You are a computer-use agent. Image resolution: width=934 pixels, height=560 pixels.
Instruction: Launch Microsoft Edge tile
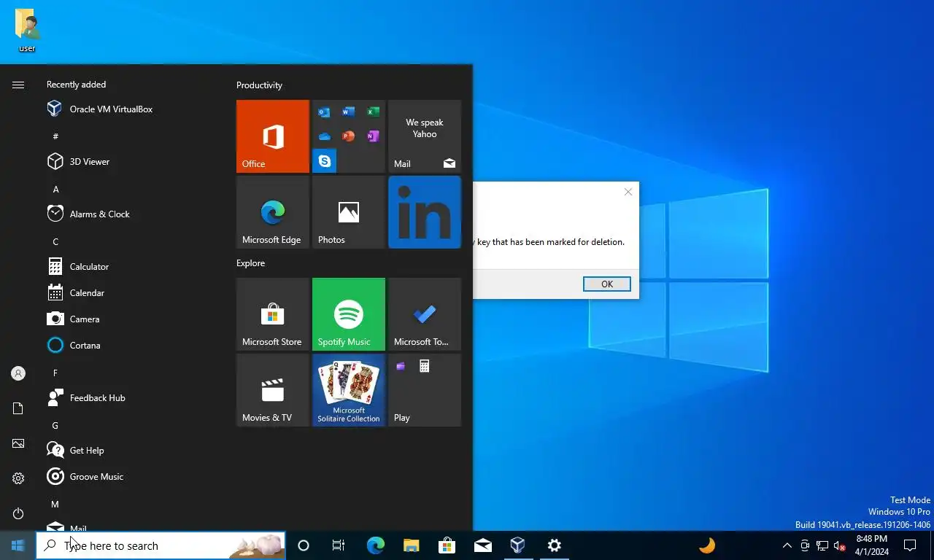[x=273, y=212]
